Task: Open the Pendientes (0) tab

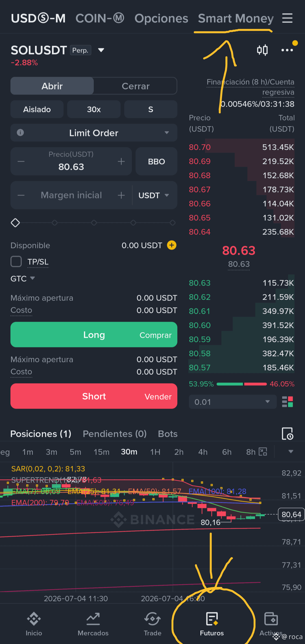Action: tap(115, 434)
